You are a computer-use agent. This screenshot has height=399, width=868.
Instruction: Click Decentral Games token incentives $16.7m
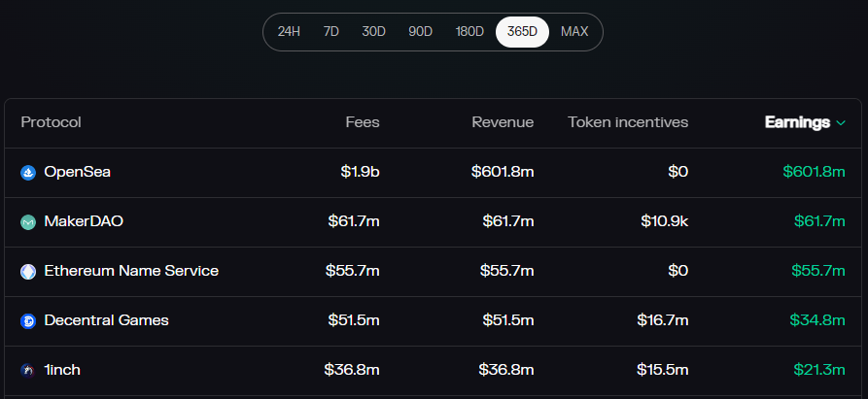click(663, 320)
